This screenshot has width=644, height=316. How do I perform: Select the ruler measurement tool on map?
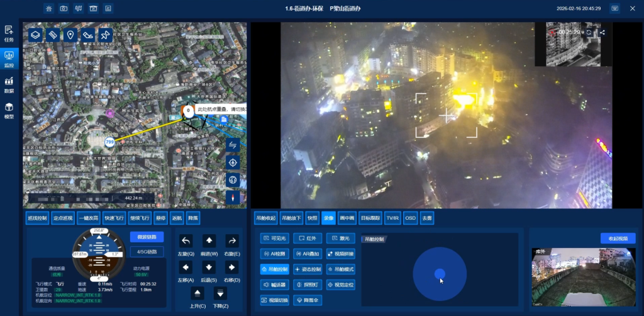(53, 35)
